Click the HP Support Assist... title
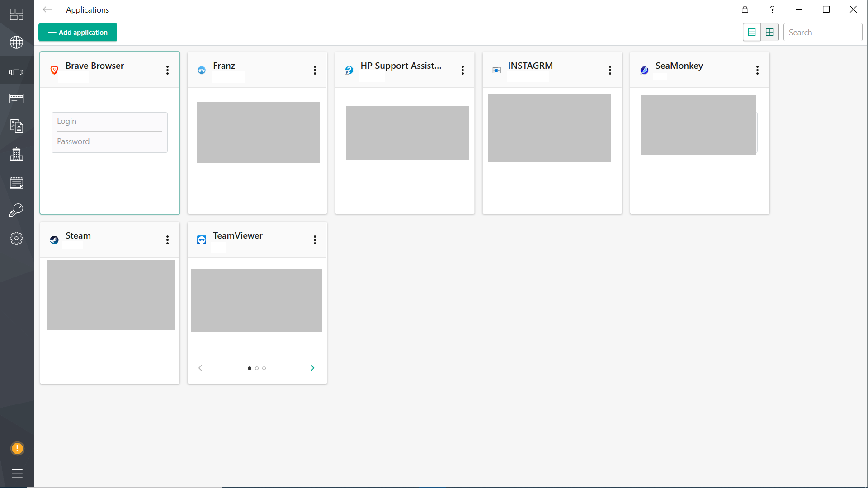The height and width of the screenshot is (488, 868). click(401, 66)
